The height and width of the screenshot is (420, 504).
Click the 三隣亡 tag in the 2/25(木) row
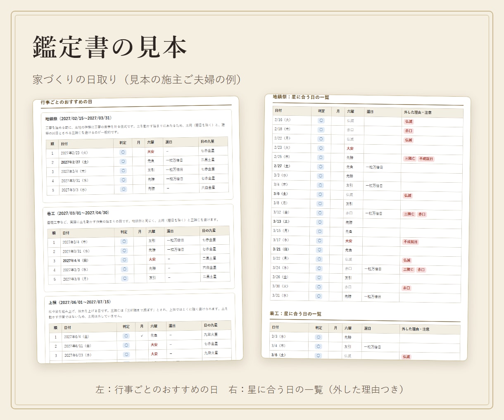click(410, 158)
